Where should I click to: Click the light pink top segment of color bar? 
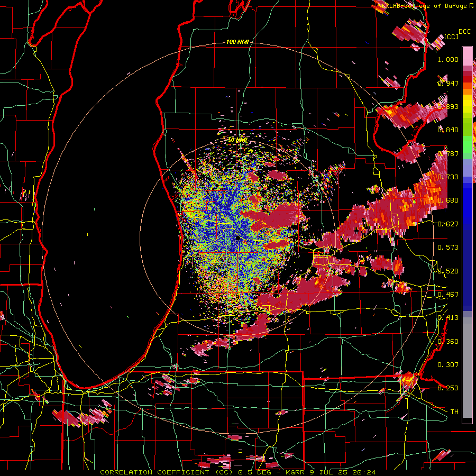[x=467, y=56]
